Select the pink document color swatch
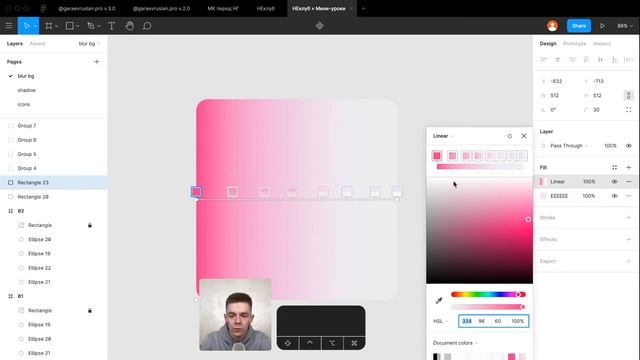Screen dimensions: 640x360 pos(511,357)
